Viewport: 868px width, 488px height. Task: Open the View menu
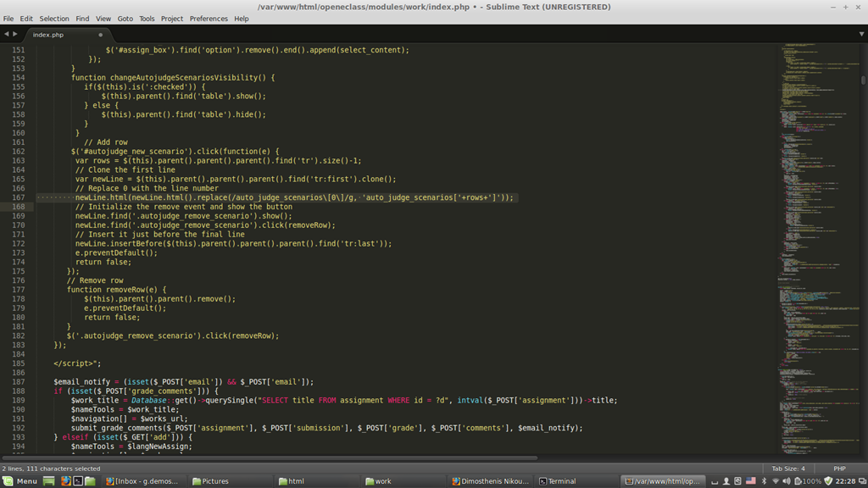(103, 19)
